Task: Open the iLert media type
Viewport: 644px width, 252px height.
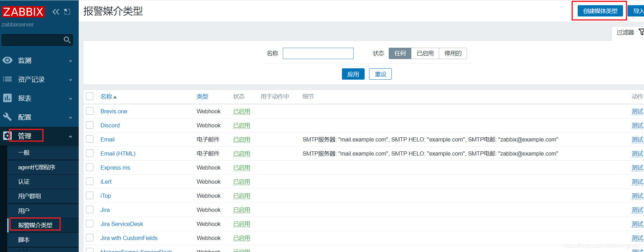Action: coord(106,182)
